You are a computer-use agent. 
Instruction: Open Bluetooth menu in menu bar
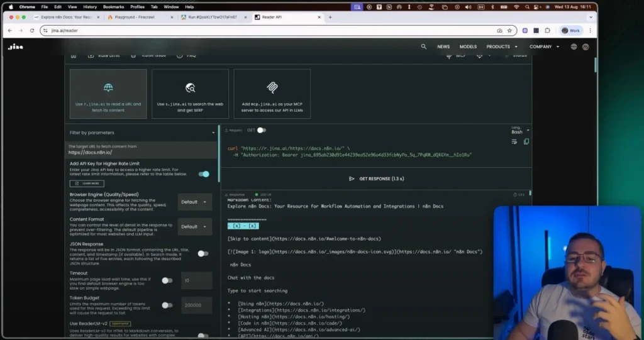[x=492, y=7]
